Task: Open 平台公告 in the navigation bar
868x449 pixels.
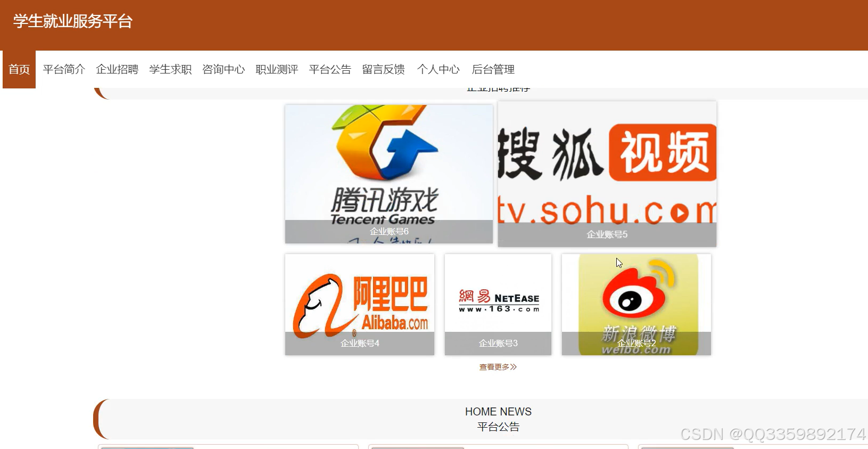Action: click(330, 69)
